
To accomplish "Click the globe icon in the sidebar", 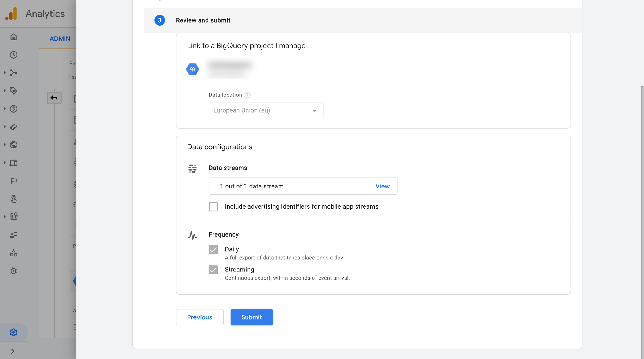I will pyautogui.click(x=14, y=145).
